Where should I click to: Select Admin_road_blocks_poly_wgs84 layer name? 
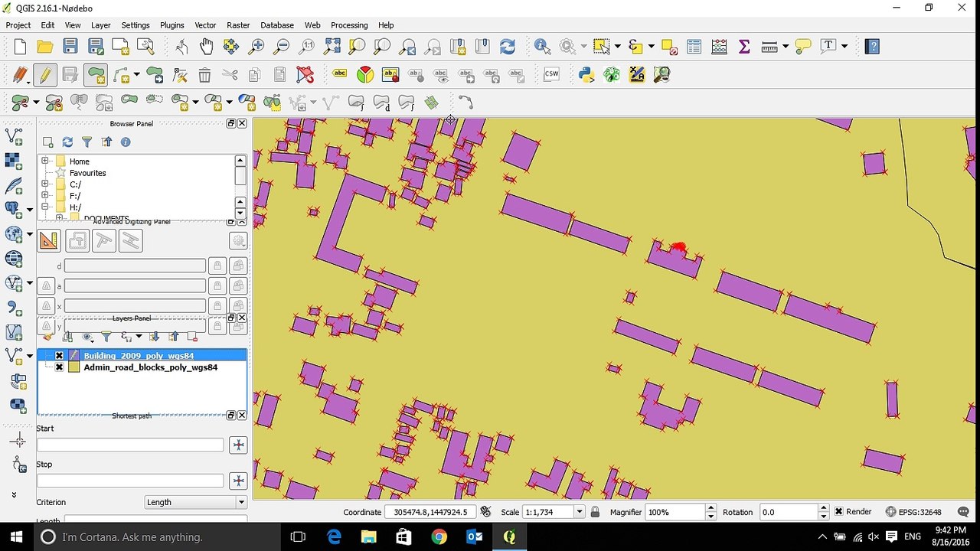(151, 367)
